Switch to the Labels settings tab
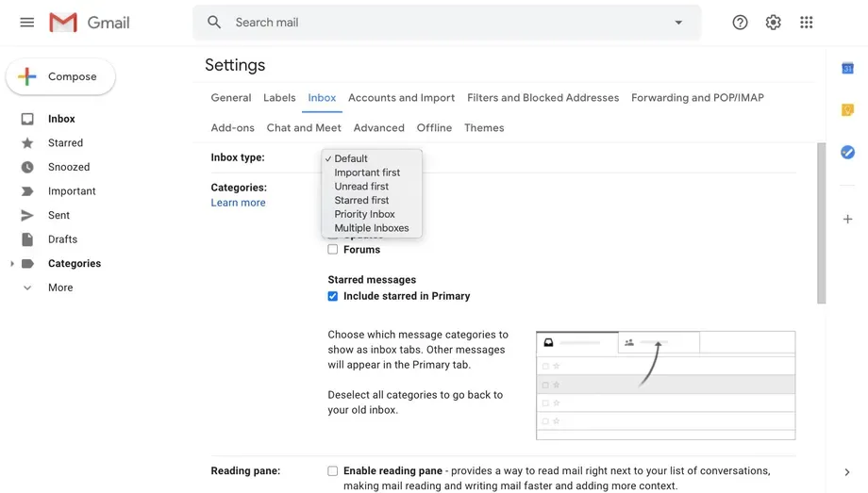 point(279,97)
